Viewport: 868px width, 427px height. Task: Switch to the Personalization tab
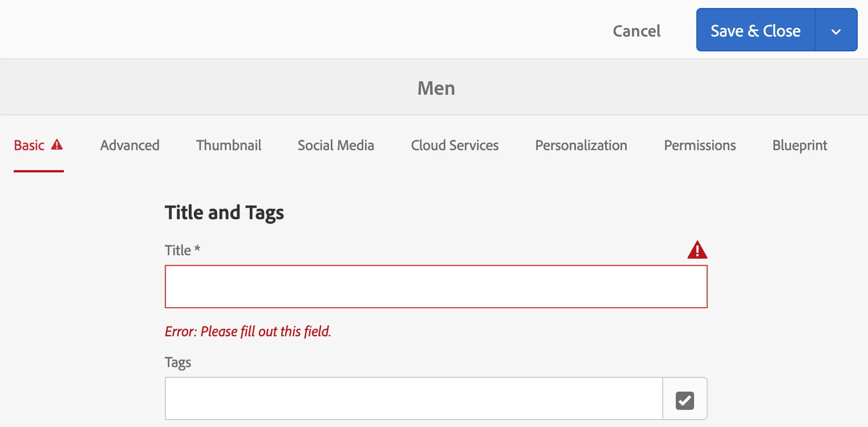point(581,146)
